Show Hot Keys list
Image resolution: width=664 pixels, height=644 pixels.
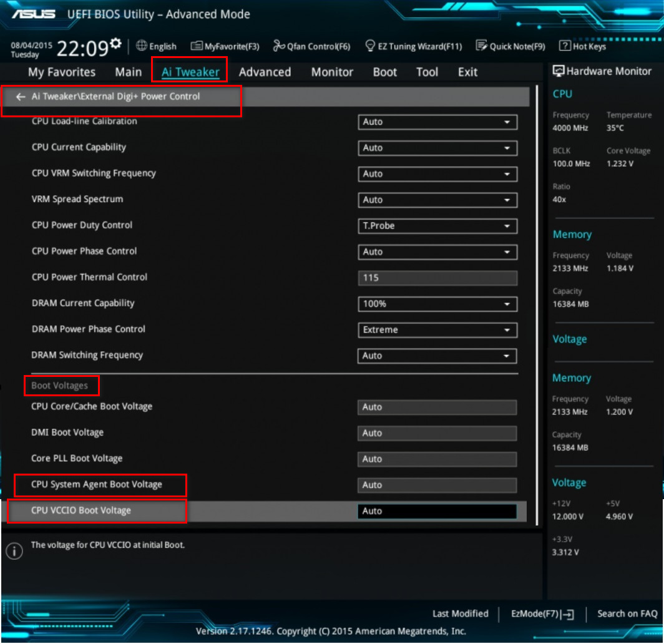583,46
